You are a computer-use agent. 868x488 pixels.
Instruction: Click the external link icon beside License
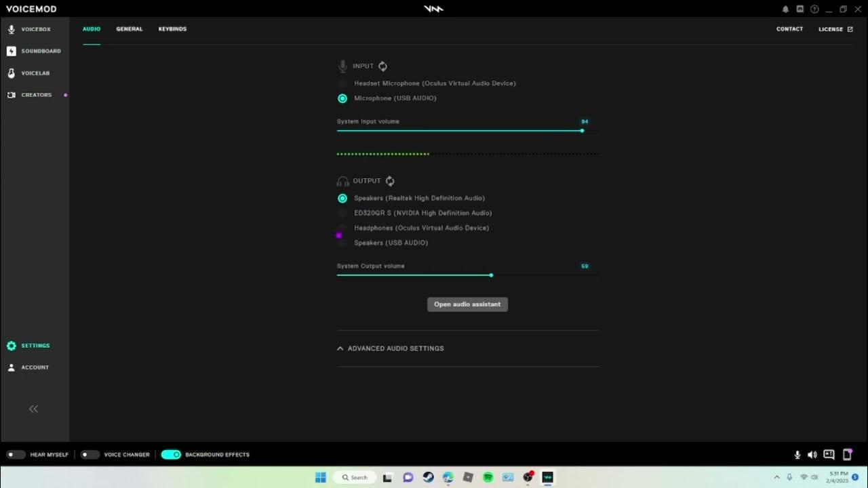point(850,29)
